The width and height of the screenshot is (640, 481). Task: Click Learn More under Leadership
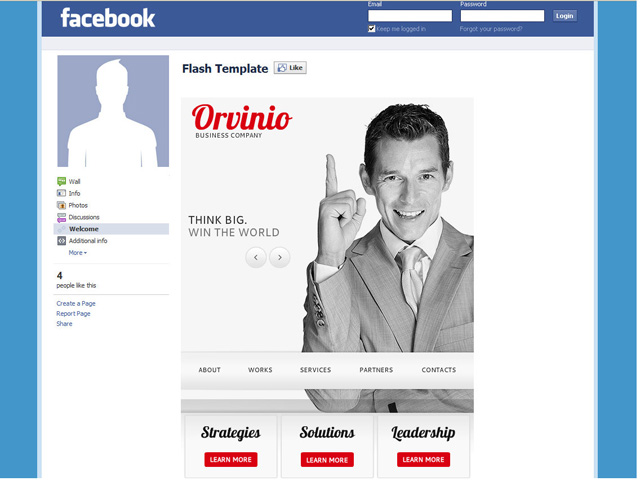(x=423, y=460)
